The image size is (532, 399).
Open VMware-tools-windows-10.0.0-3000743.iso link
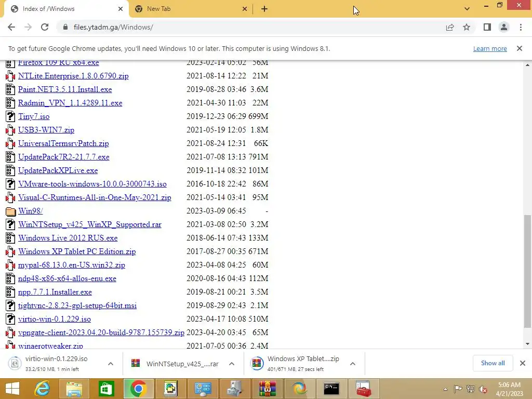92,184
